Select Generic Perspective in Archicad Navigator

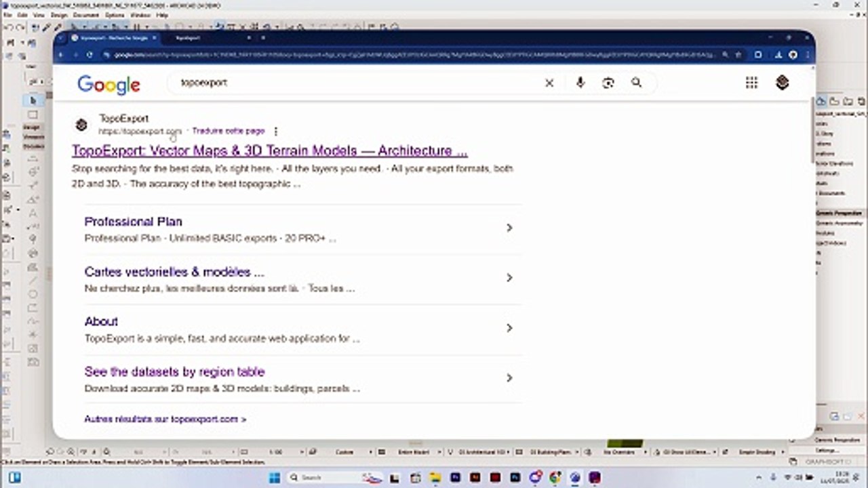coord(838,213)
